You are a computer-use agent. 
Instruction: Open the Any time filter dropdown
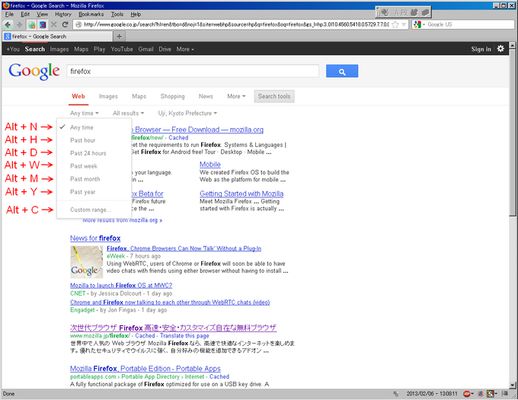84,113
